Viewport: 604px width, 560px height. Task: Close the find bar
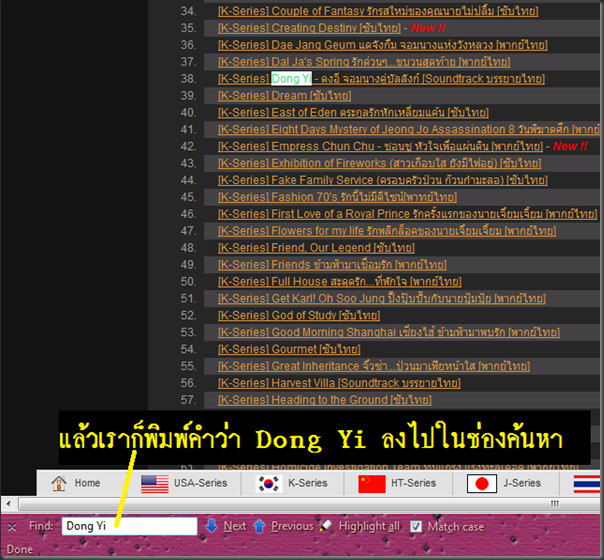coord(12,527)
